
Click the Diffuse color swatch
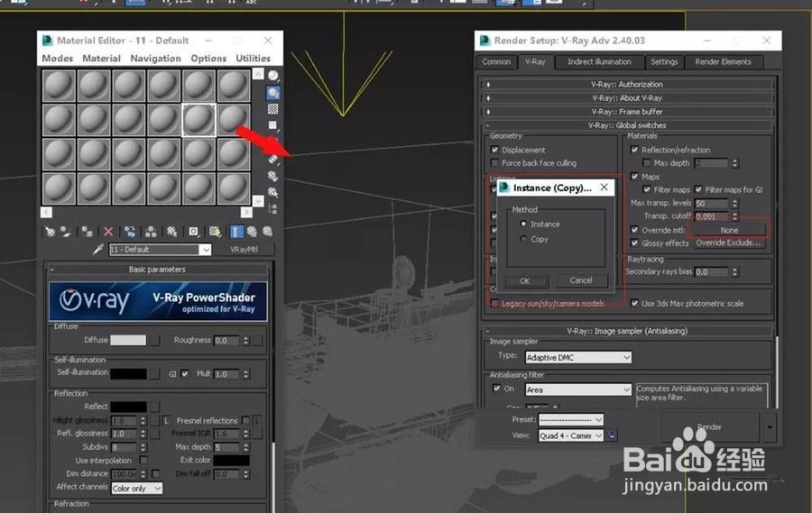coord(128,340)
